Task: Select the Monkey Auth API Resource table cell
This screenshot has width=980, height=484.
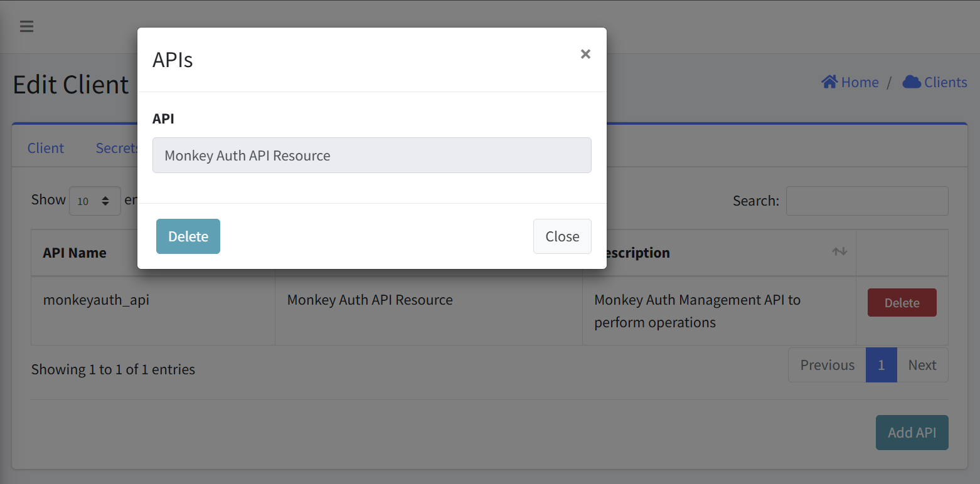Action: [429, 311]
